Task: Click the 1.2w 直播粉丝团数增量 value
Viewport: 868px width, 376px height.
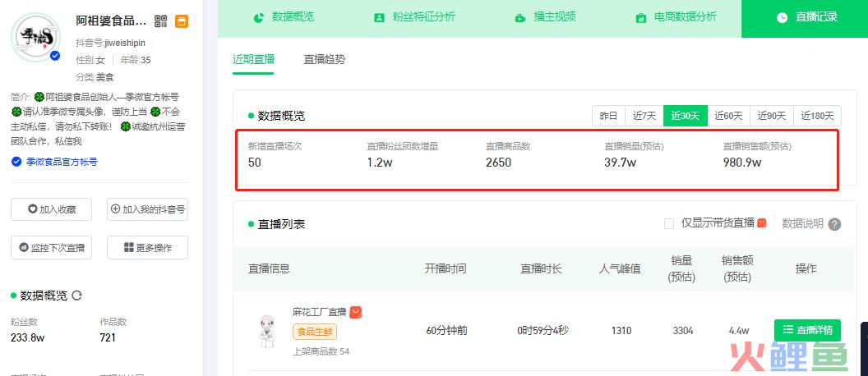Action: click(379, 163)
